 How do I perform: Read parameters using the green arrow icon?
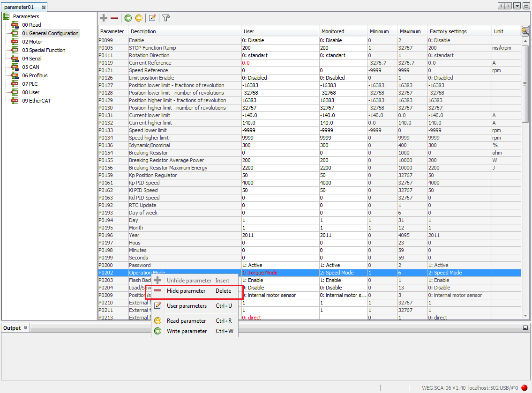tap(127, 18)
